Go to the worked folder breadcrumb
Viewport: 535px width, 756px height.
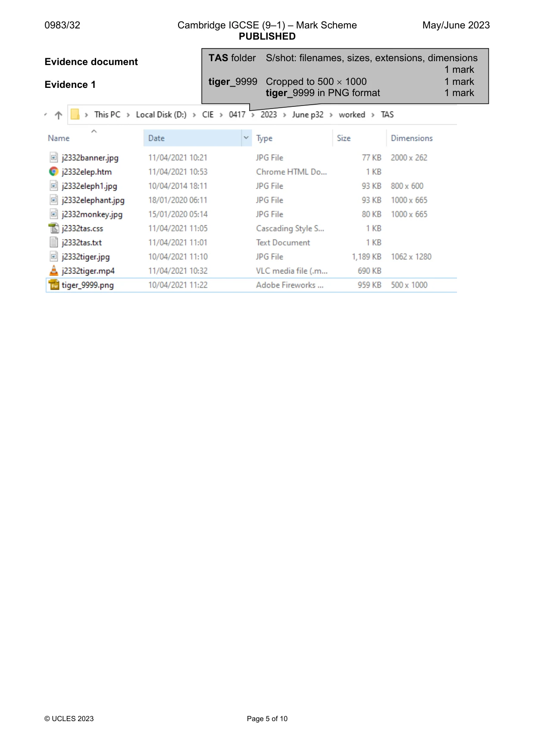[352, 115]
